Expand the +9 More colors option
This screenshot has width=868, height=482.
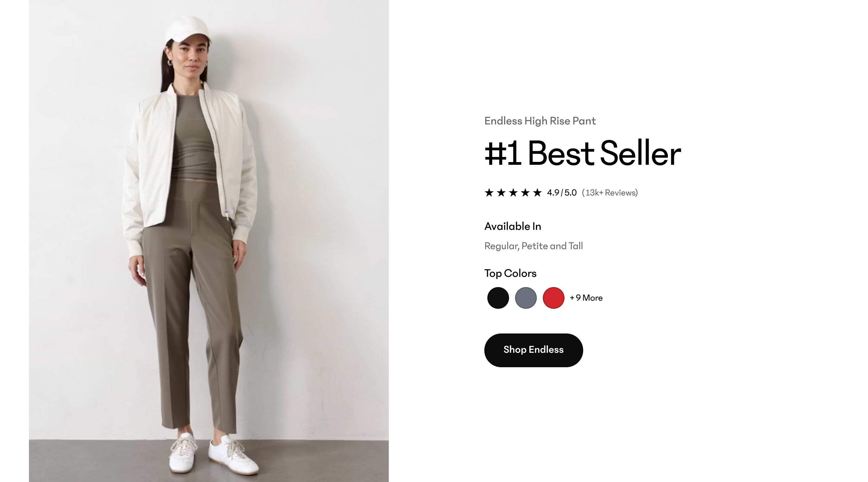586,298
